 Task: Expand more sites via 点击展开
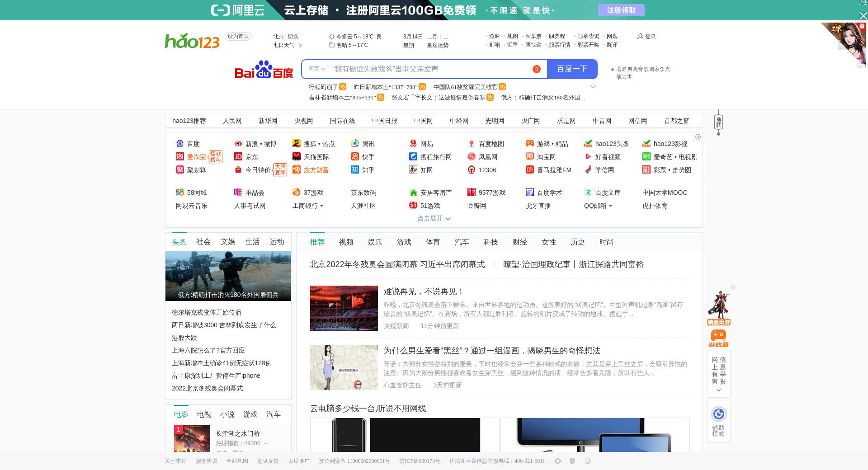tap(434, 219)
